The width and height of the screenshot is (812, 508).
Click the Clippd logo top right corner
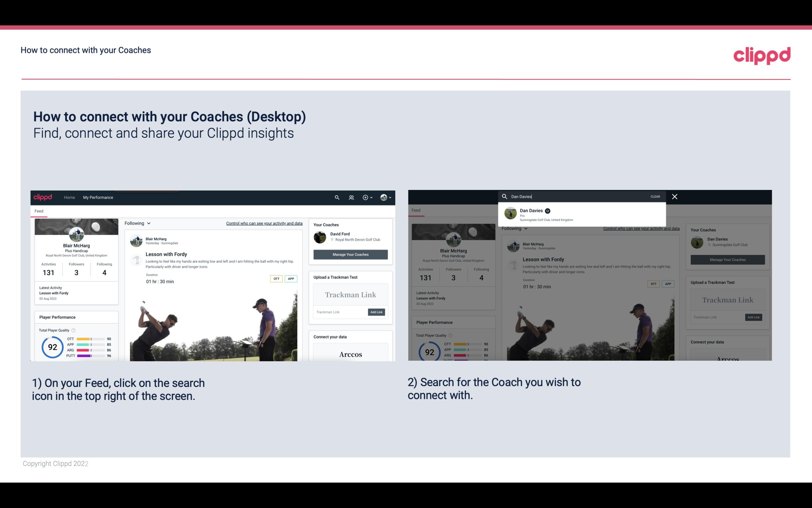tap(762, 55)
